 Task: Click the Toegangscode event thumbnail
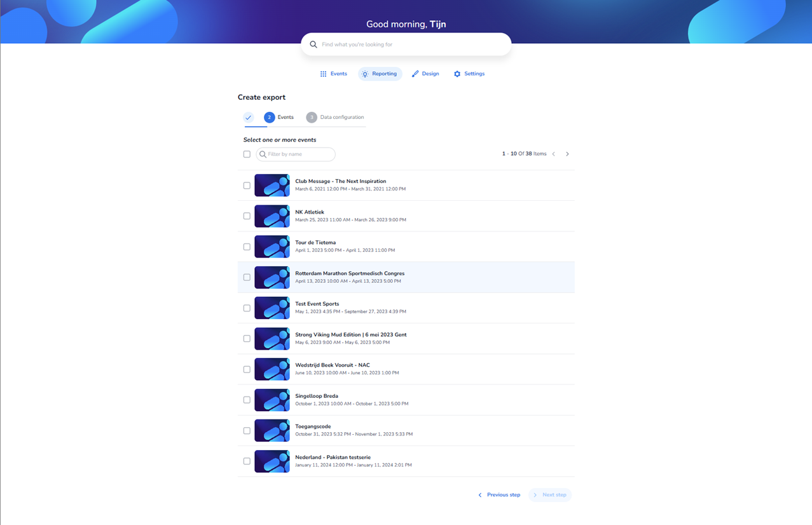pyautogui.click(x=272, y=430)
